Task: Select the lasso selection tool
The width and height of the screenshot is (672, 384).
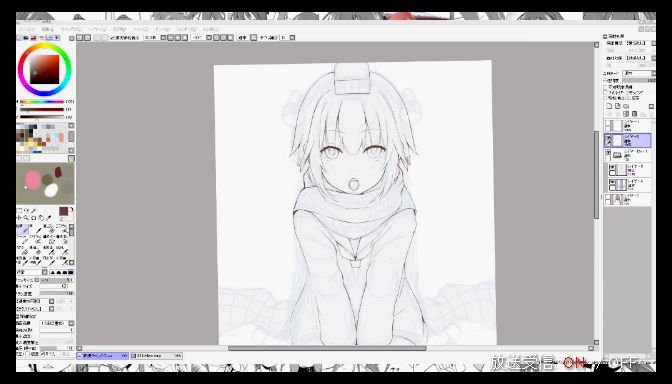Action: click(27, 210)
